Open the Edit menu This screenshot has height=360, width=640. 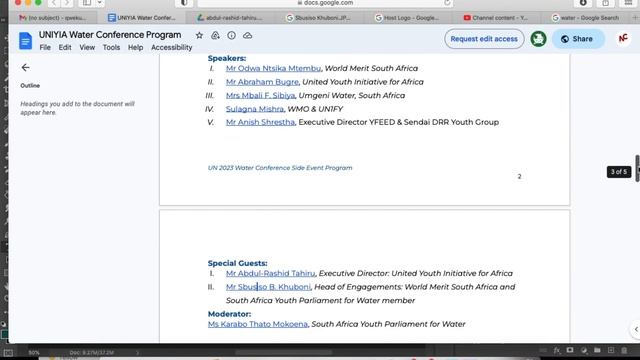(64, 47)
